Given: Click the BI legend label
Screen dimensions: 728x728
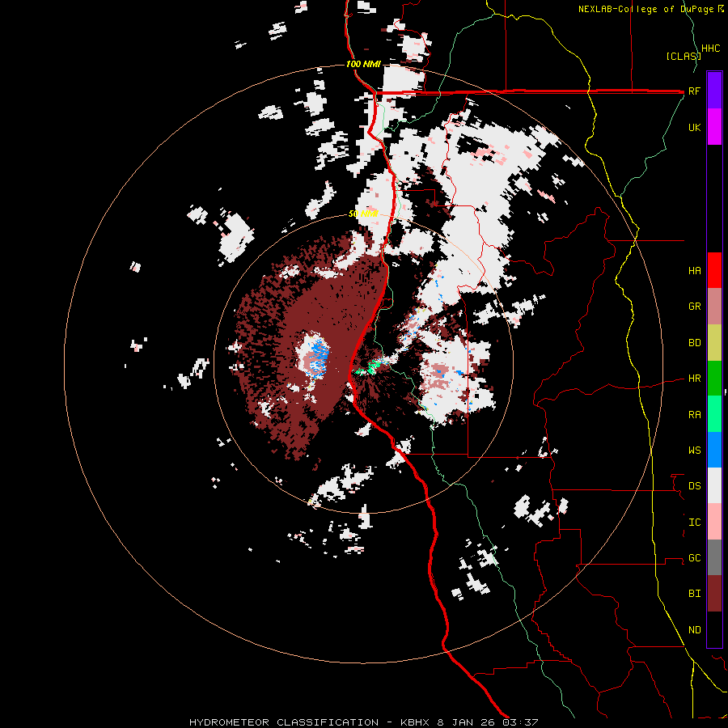Looking at the screenshot, I should pos(694,594).
